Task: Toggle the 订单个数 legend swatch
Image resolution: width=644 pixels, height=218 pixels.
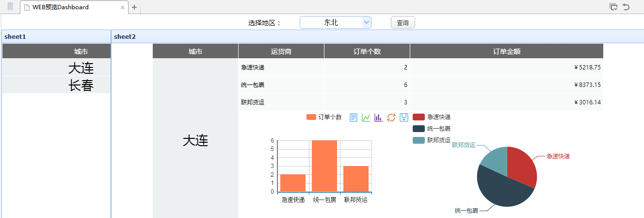Action: point(311,117)
